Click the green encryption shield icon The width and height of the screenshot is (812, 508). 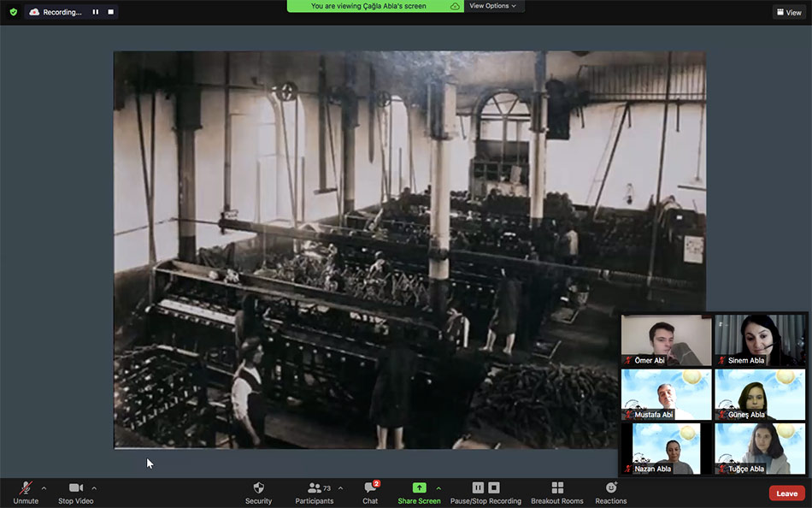14,11
